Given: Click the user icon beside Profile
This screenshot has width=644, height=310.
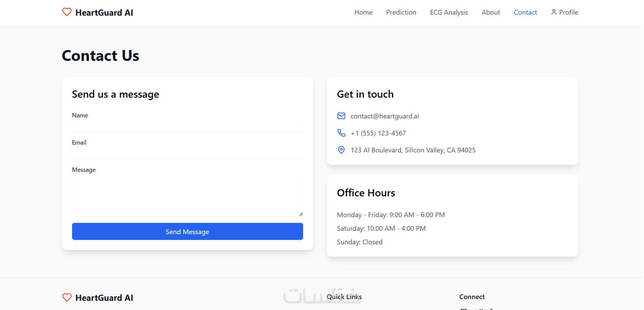Looking at the screenshot, I should click(x=554, y=12).
